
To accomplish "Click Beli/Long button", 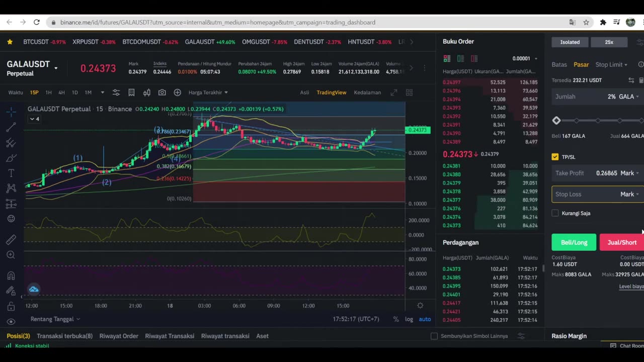I will [x=574, y=242].
